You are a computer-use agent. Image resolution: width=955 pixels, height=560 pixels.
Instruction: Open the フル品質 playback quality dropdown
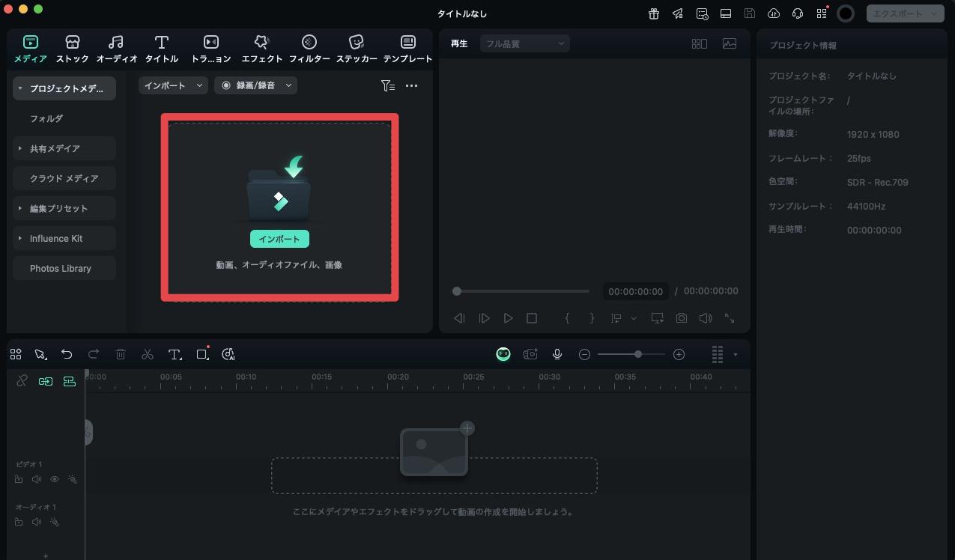click(525, 43)
